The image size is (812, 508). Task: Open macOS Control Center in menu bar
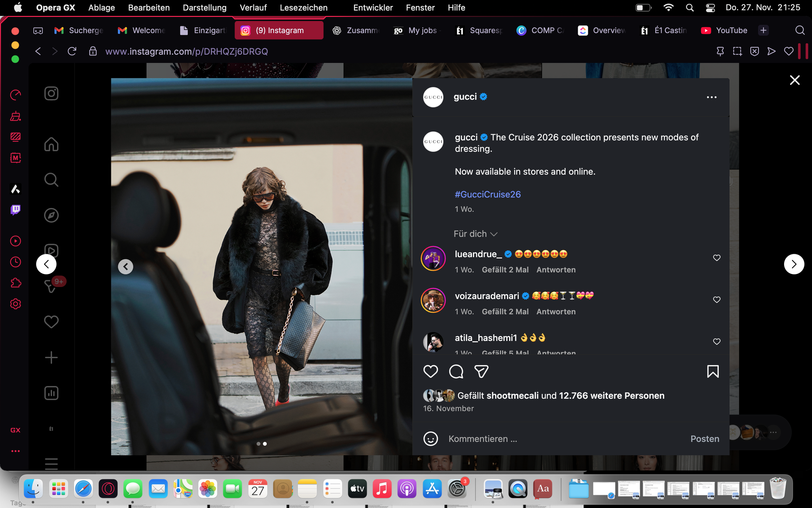click(x=710, y=7)
